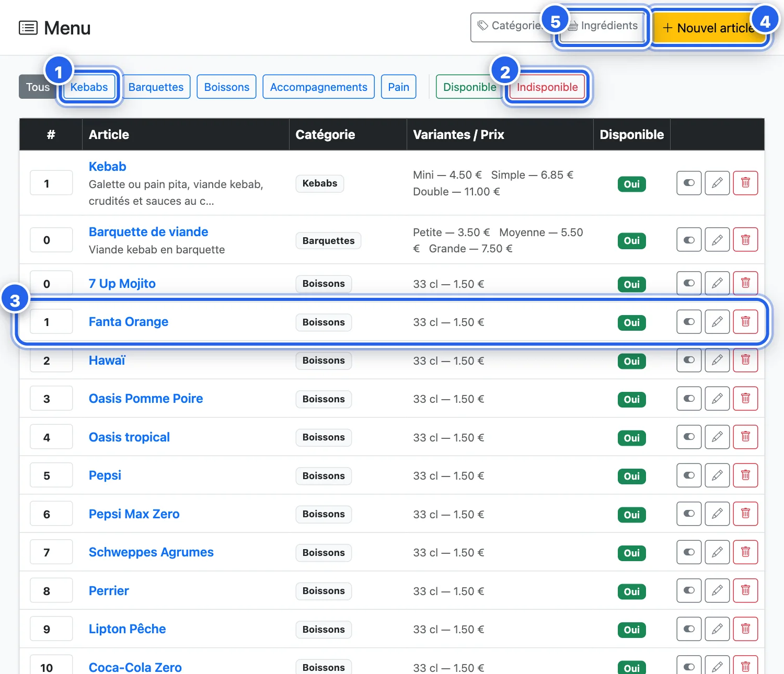Edit 7 Up Mojito with pencil icon
784x674 pixels.
coord(717,283)
